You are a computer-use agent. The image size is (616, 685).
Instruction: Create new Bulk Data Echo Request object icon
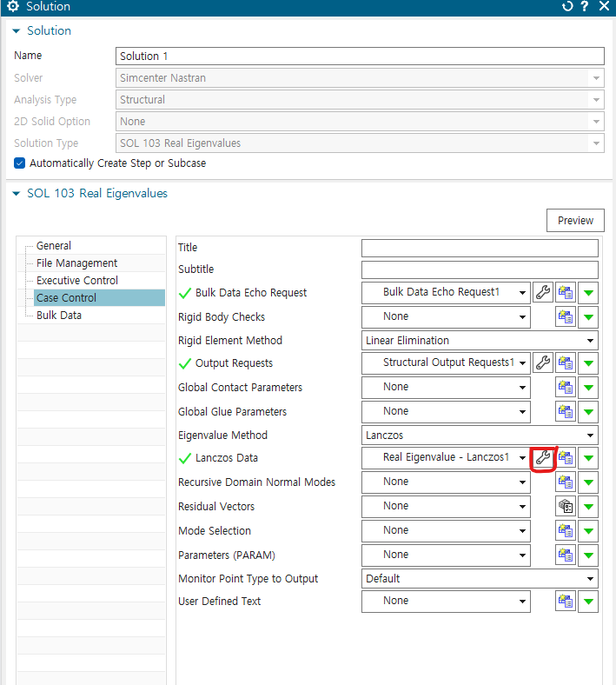pos(566,292)
